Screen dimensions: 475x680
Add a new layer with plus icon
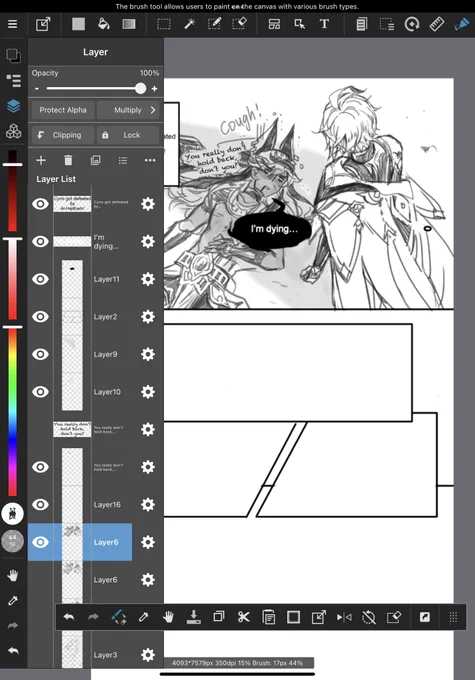coord(41,160)
